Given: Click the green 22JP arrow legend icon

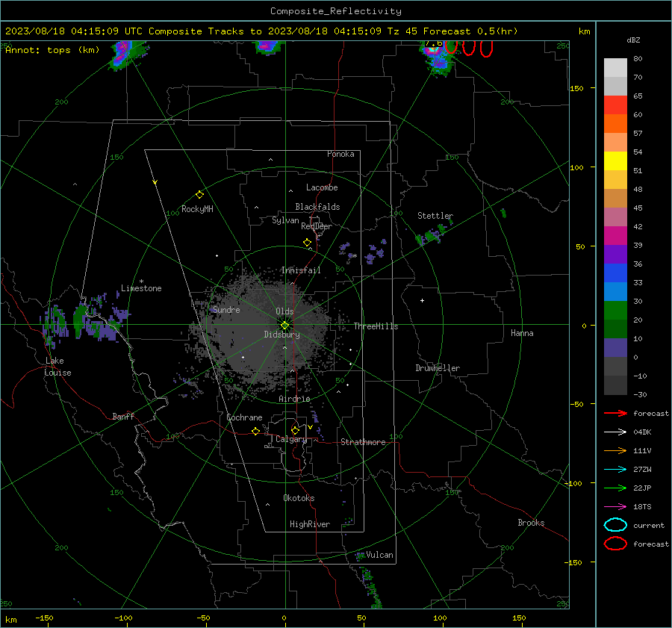Looking at the screenshot, I should tap(615, 488).
